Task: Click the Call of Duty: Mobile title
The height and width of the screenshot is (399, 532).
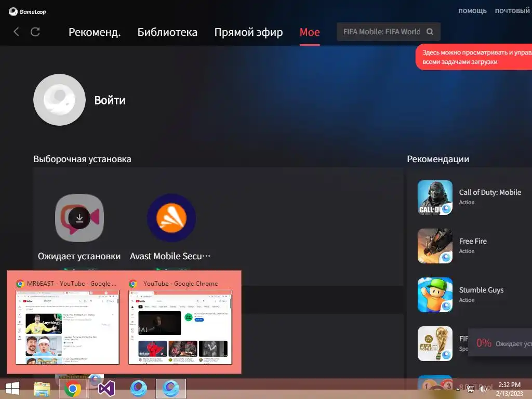Action: tap(490, 192)
